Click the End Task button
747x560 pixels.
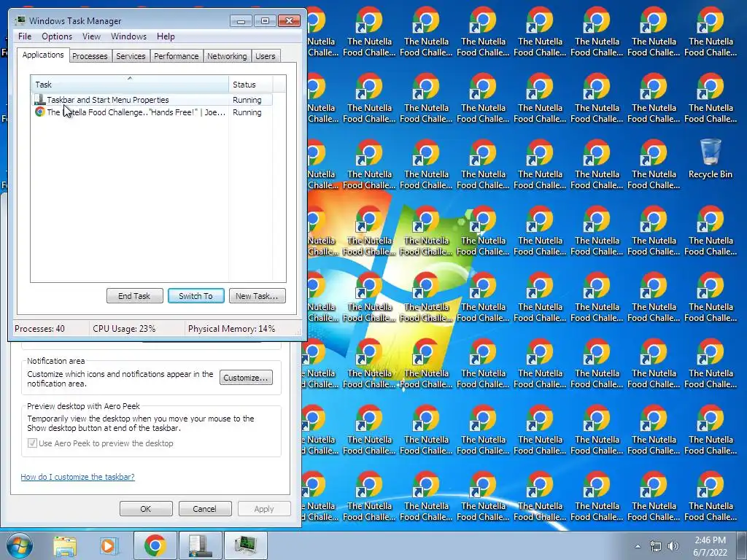[x=134, y=296]
